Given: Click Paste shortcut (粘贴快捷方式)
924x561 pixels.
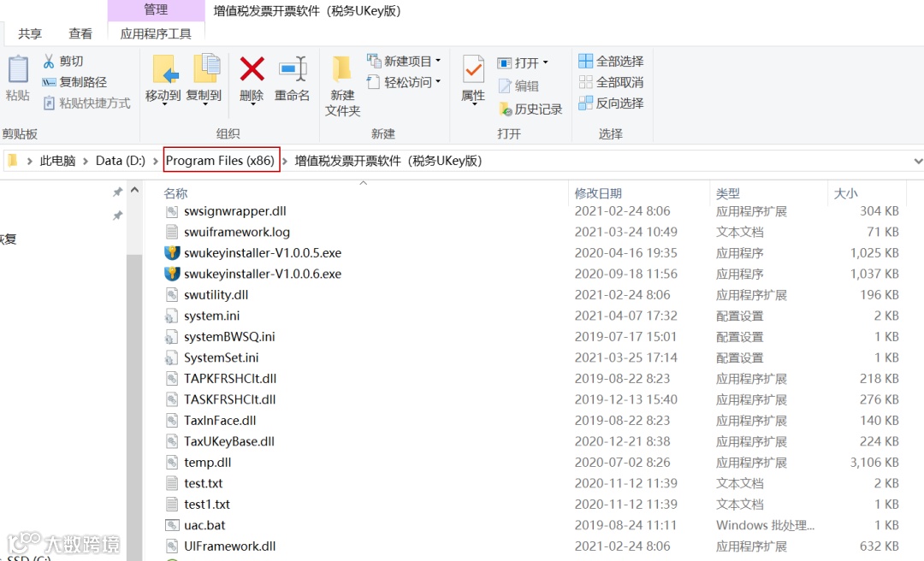Looking at the screenshot, I should pos(86,103).
